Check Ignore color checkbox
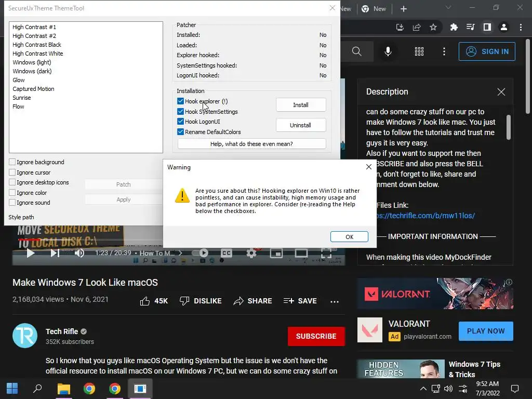Viewport: 532px width, 399px height. pyautogui.click(x=12, y=192)
